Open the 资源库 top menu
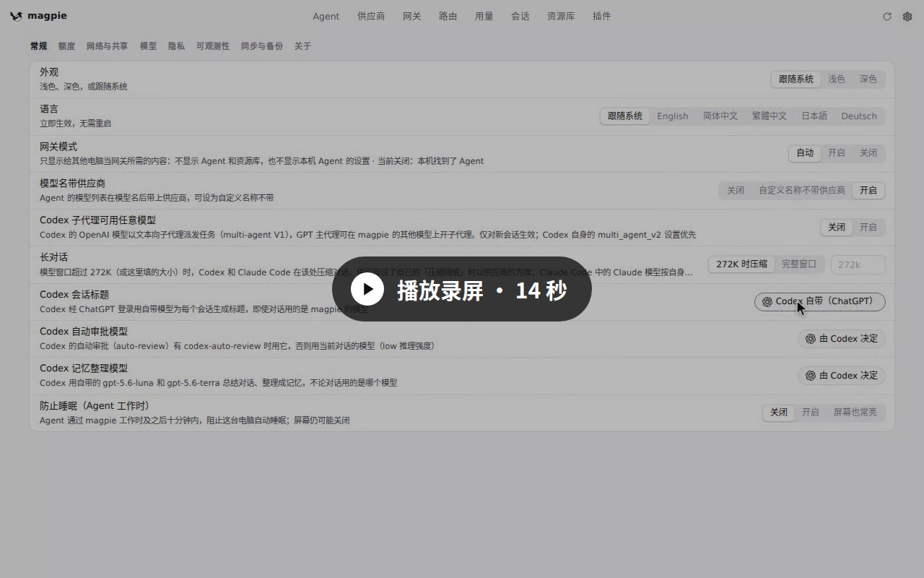 coord(561,16)
